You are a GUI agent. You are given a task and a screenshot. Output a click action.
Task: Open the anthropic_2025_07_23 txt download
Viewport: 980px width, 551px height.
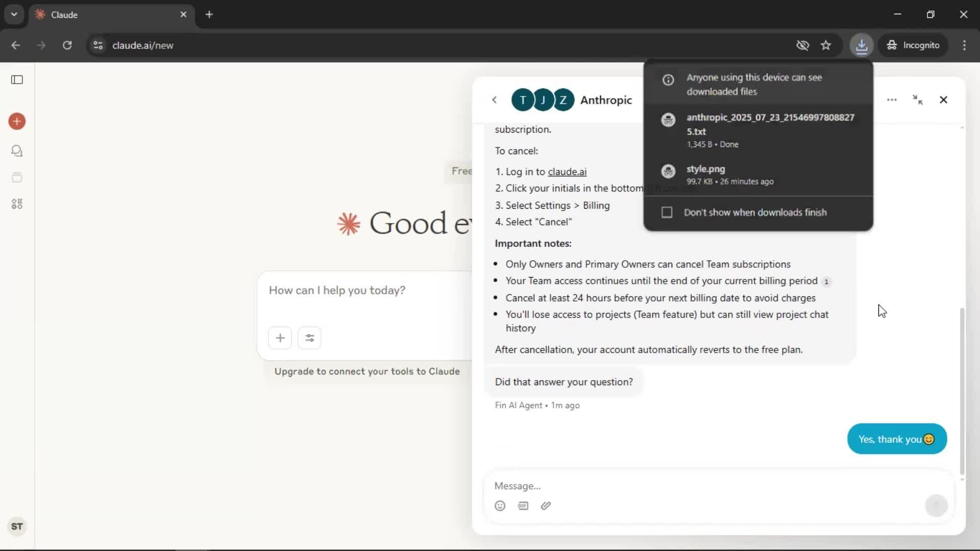coord(758,130)
